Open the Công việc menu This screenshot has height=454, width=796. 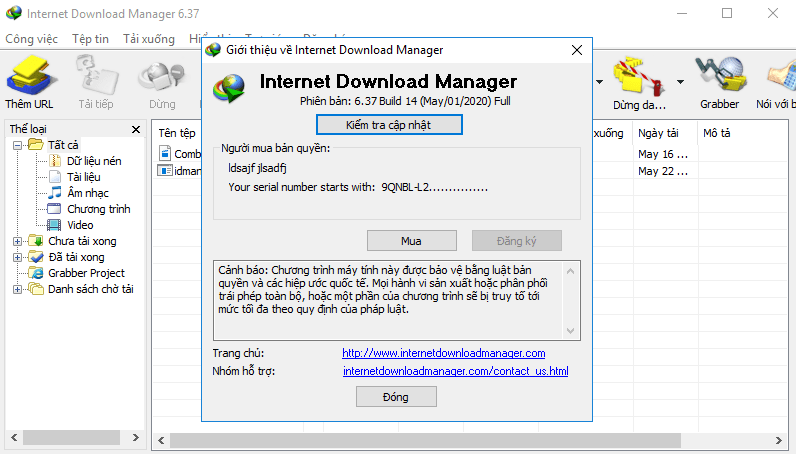[x=33, y=38]
